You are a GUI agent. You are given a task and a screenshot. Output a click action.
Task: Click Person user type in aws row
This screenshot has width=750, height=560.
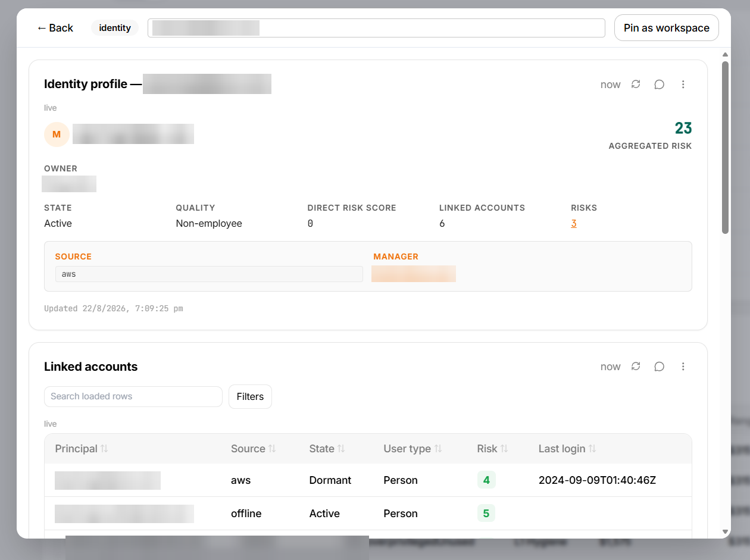click(401, 480)
